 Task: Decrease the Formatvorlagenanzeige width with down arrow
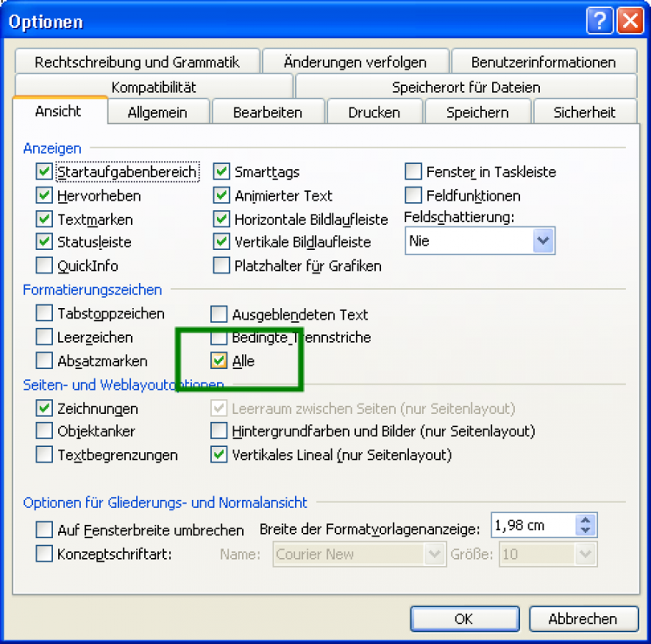[x=586, y=530]
